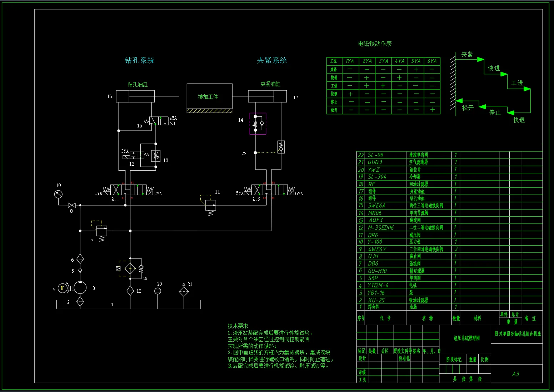The width and height of the screenshot is (554, 392).
Task: Click the 卧式单面多轴钻孔组合机床 machine name
Action: click(518, 334)
